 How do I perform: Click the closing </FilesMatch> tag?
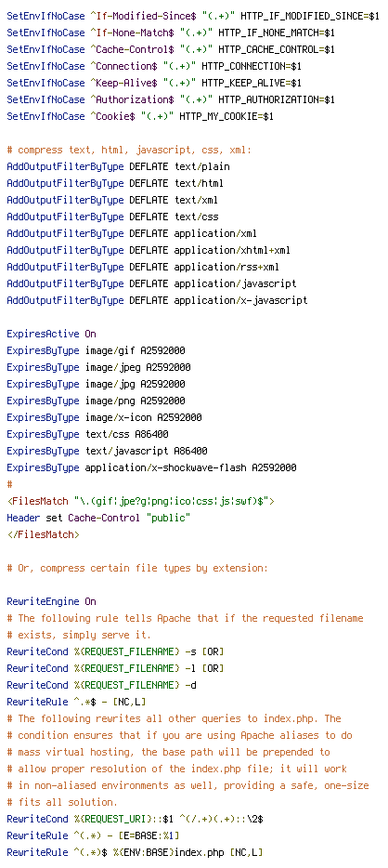click(x=43, y=534)
